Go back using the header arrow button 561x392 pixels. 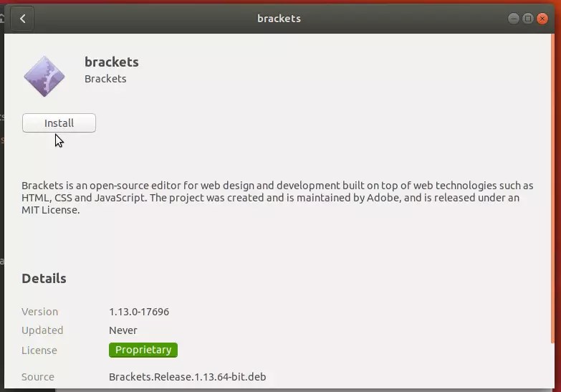point(22,18)
